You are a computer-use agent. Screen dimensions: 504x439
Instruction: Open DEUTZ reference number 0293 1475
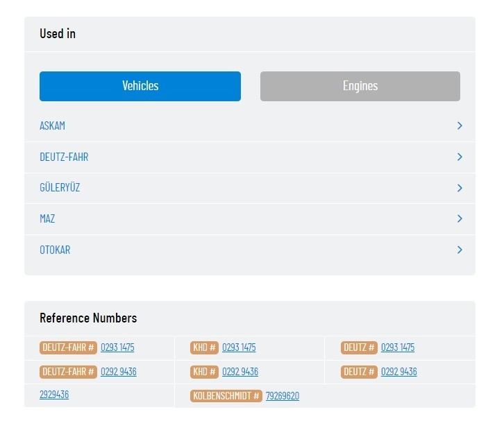[398, 347]
